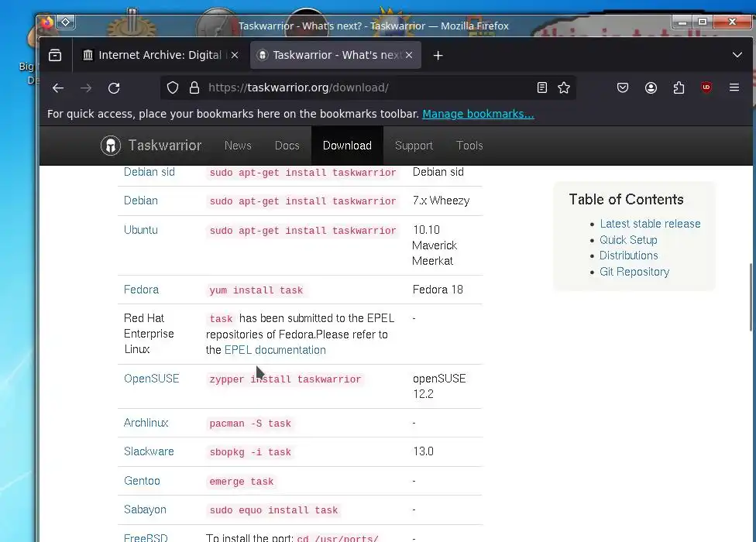The image size is (756, 542).
Task: Open a new tab with plus button
Action: [438, 56]
